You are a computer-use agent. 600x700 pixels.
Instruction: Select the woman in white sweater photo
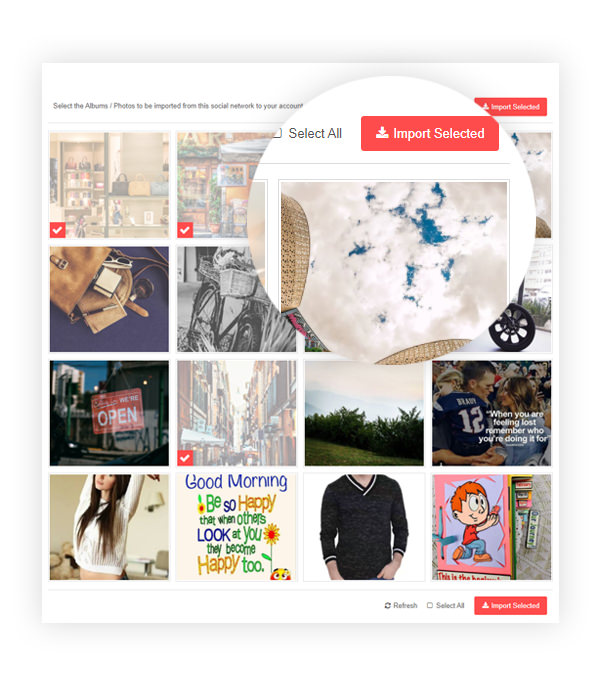tap(109, 527)
